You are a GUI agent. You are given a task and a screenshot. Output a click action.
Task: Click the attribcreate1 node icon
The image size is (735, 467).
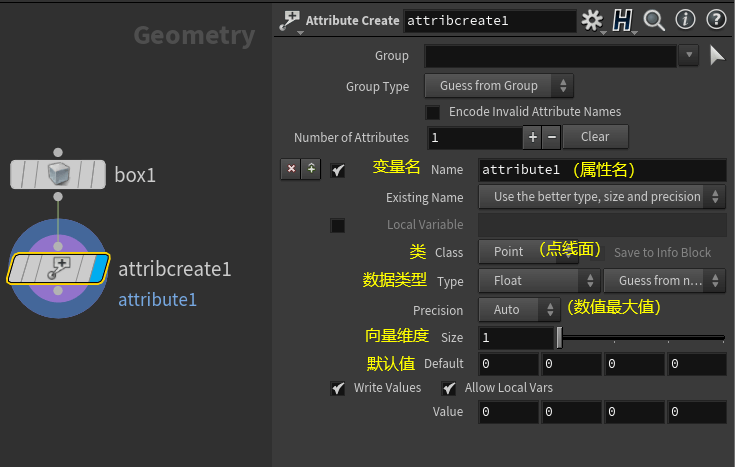[58, 268]
